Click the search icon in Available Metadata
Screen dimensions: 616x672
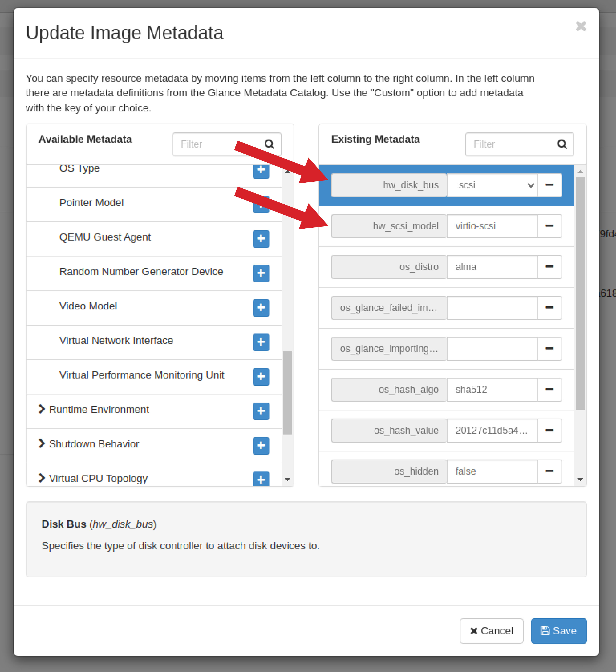[269, 144]
